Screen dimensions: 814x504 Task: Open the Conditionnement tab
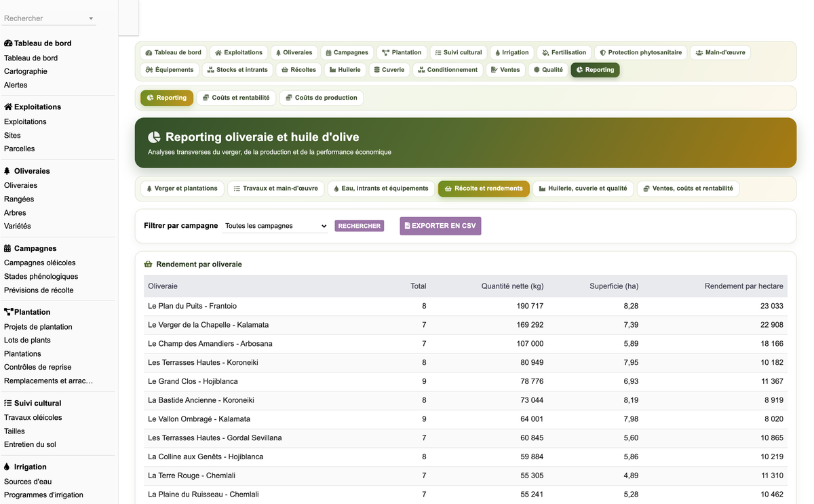(448, 69)
